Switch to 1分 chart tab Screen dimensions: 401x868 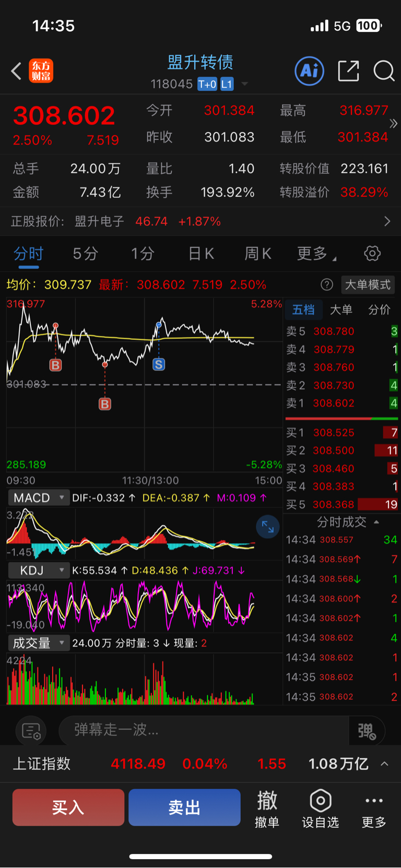143,254
